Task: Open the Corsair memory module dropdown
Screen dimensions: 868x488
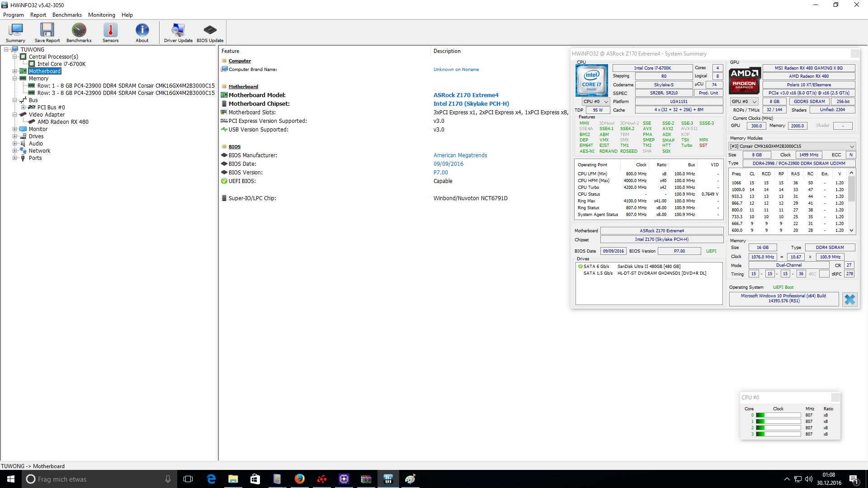Action: [x=792, y=146]
